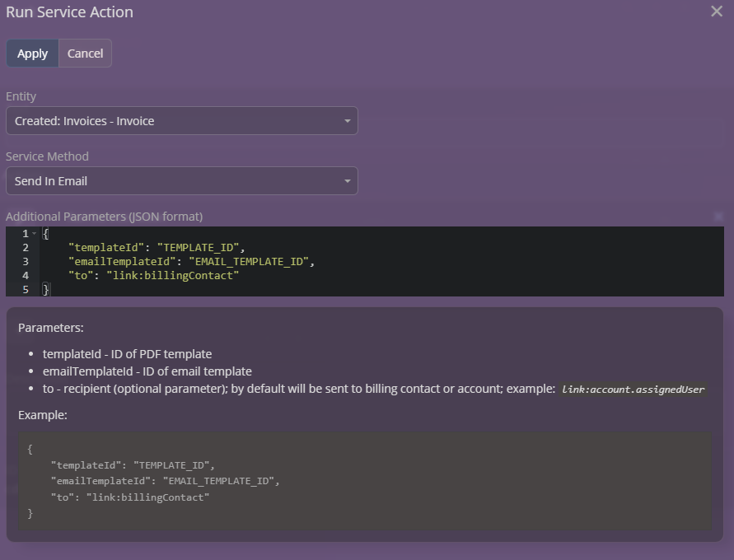The width and height of the screenshot is (734, 560).
Task: Place cursor on "TEMPLATE_ID" value in JSON editor
Action: [203, 248]
